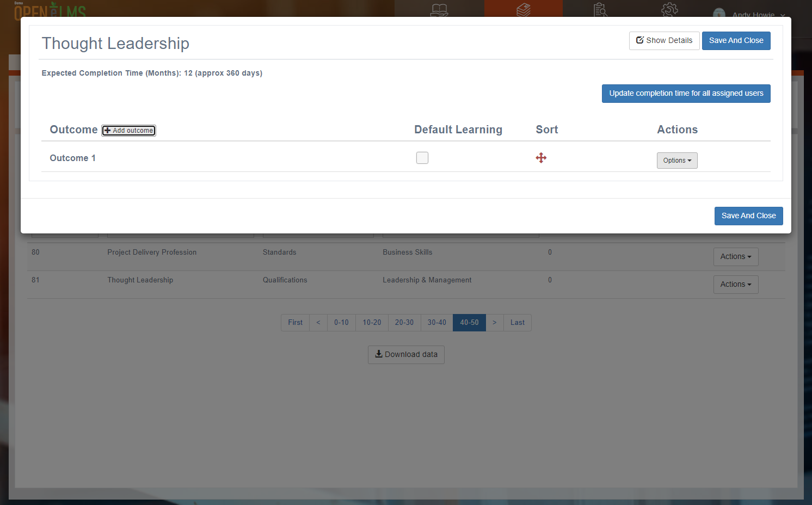Update completion time for all assigned users

tap(686, 94)
